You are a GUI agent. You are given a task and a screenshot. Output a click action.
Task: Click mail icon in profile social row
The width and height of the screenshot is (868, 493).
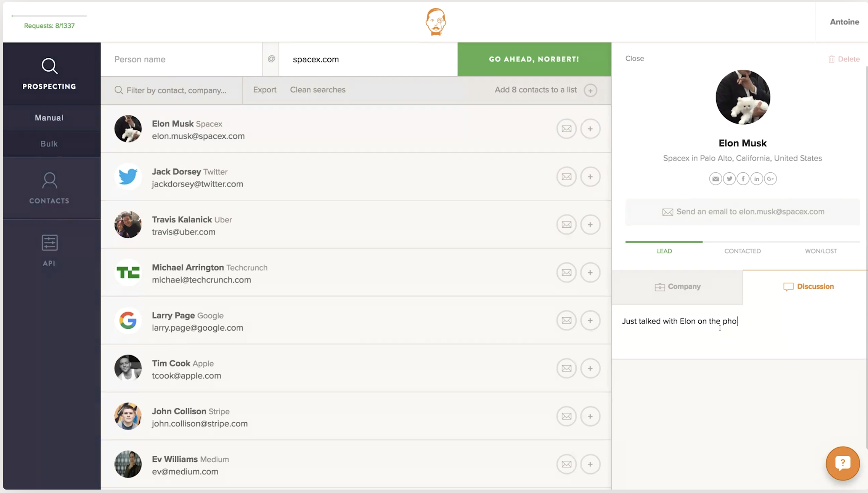click(x=715, y=179)
